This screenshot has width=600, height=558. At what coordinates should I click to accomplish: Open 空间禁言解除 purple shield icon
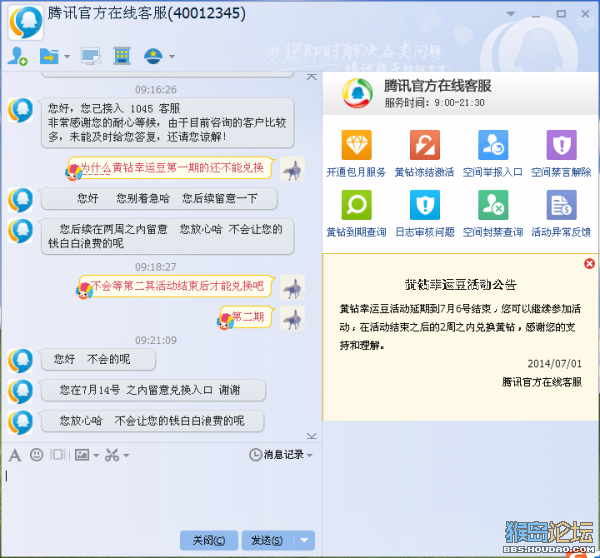(561, 145)
